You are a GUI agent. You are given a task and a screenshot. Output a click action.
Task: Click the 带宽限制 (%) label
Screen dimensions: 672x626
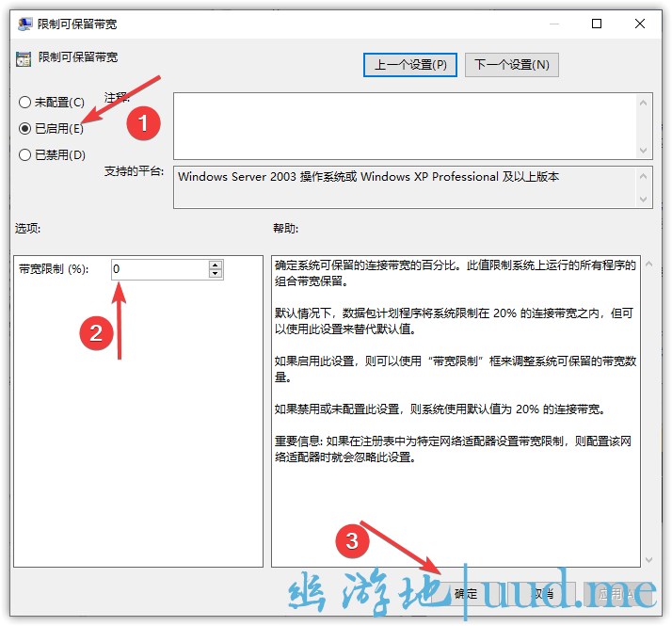pyautogui.click(x=54, y=269)
